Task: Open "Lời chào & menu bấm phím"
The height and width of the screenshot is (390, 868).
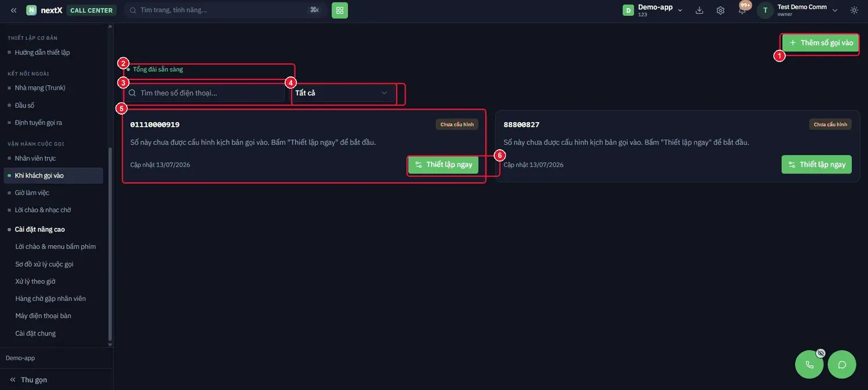Action: (56, 246)
